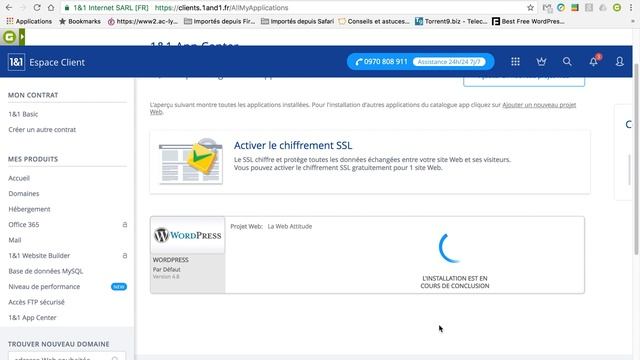Open 1&1 App Center in sidebar

click(32, 318)
